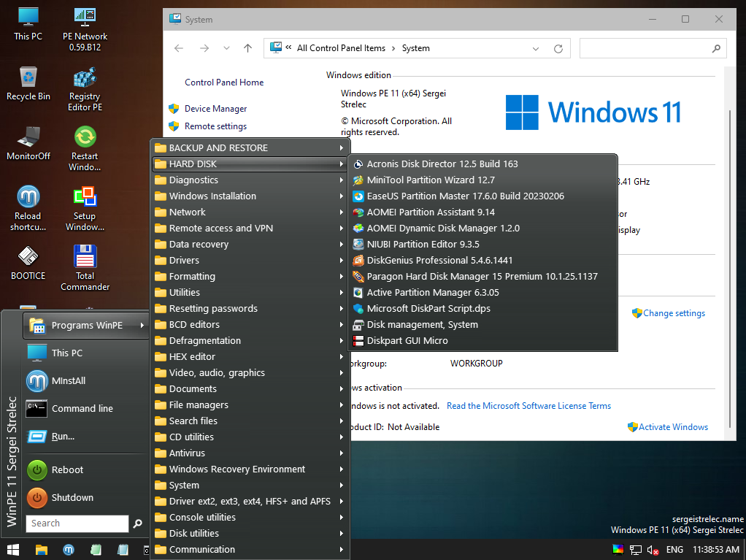Click Change settings link
This screenshot has width=746, height=560.
click(x=674, y=313)
